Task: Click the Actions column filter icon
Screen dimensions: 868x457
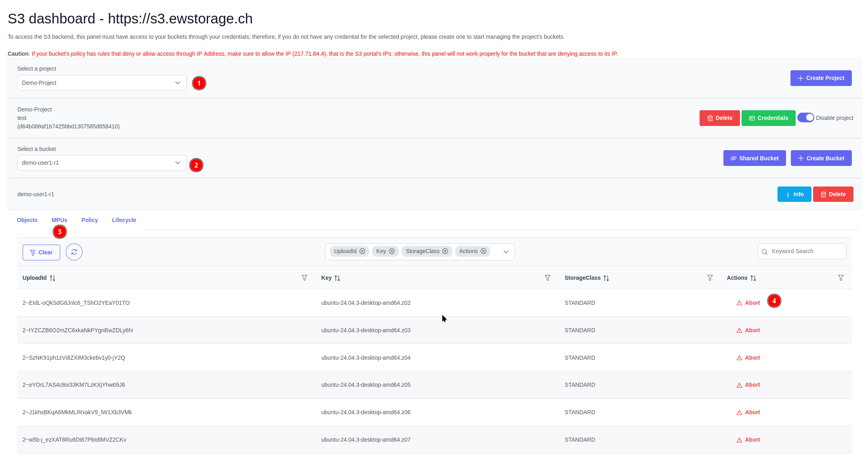Action: point(841,278)
